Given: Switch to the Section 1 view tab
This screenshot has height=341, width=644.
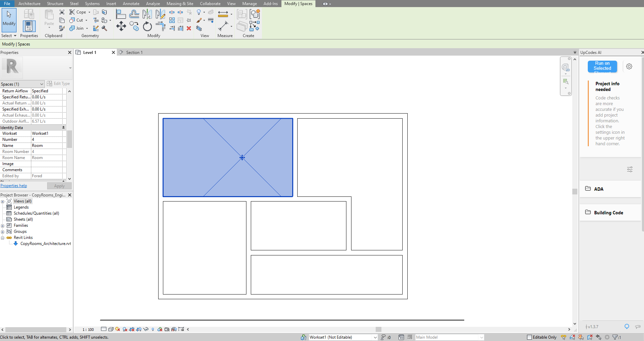Looking at the screenshot, I should point(134,53).
